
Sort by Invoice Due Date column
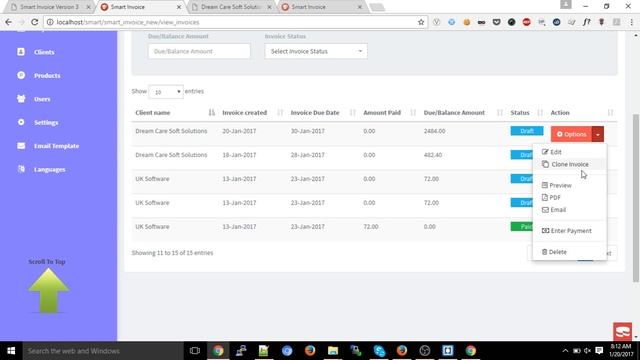point(322,113)
